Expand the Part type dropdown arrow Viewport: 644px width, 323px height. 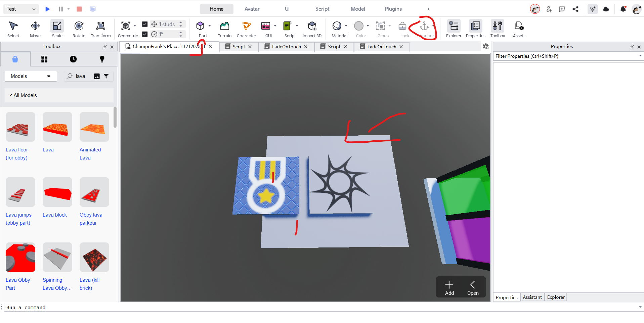(x=210, y=26)
